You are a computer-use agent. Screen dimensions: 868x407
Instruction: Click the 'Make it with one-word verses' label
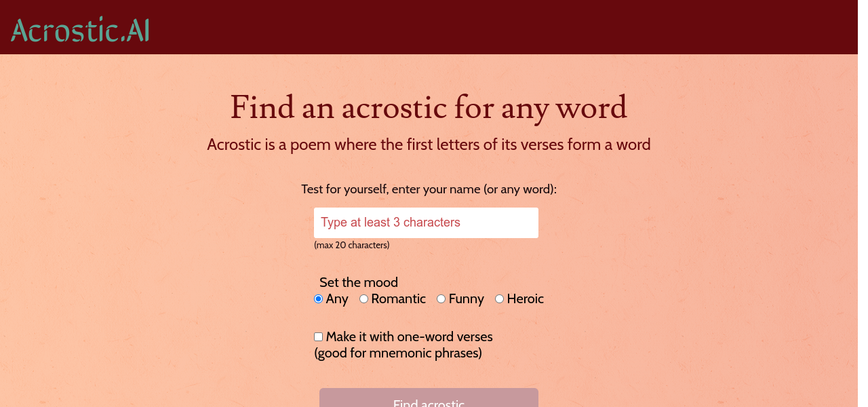tap(410, 336)
